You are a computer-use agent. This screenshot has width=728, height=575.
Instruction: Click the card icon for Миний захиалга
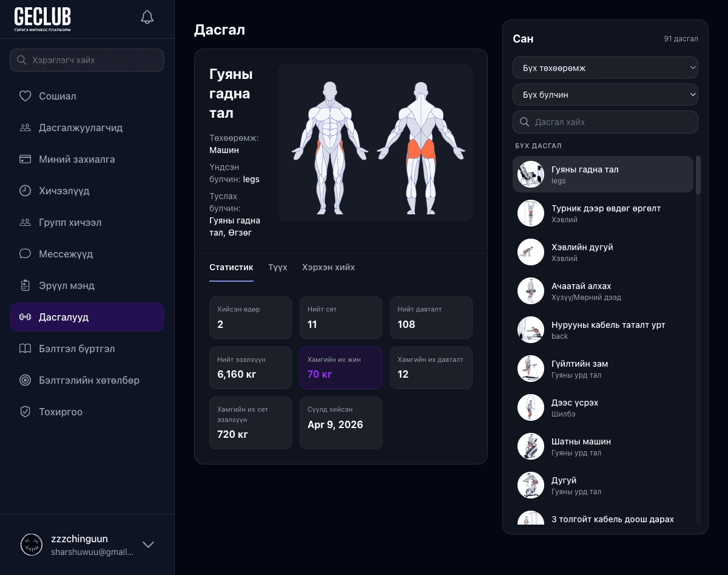pos(25,159)
